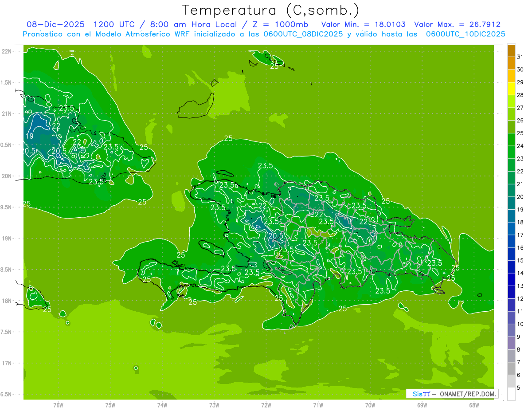Pick the yellow legend swatch between 28 and 29
The width and height of the screenshot is (532, 411).
(511, 89)
